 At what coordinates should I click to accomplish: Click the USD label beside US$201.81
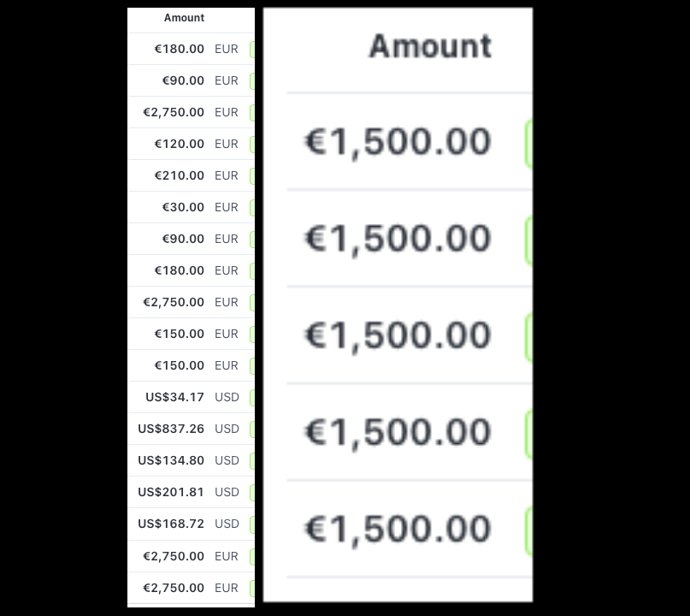[227, 492]
